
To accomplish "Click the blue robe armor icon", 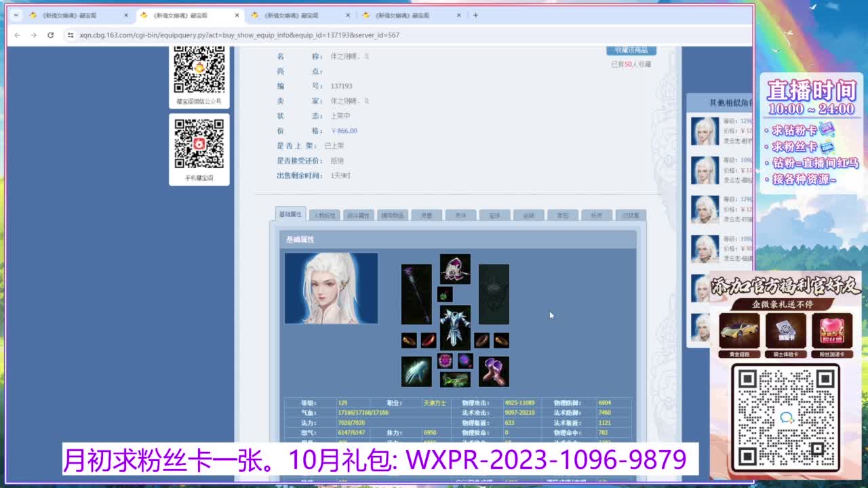I will tap(455, 327).
